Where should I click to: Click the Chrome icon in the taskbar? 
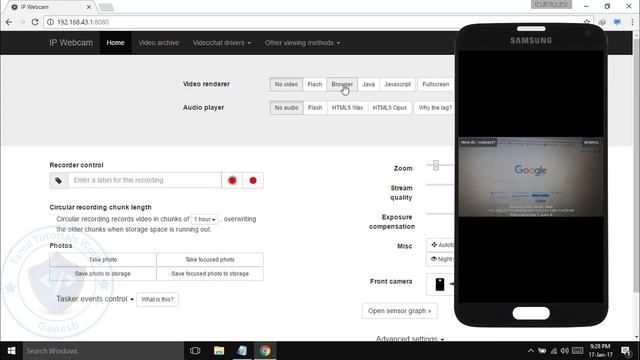265,351
